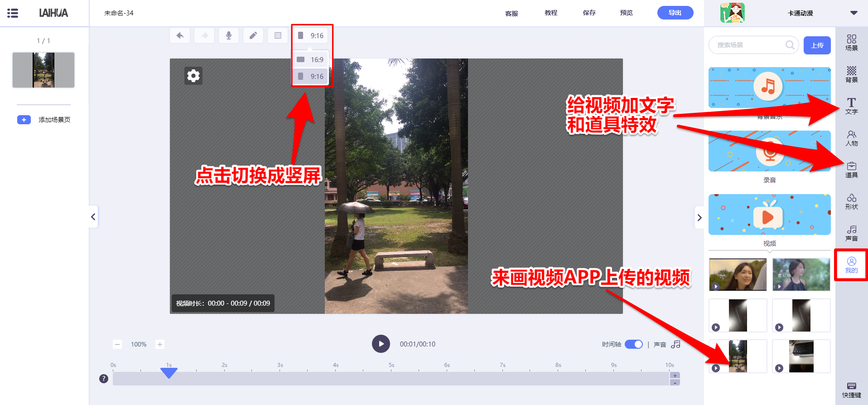This screenshot has height=405, width=868.
Task: Click the park video on the canvas
Action: pos(396,186)
